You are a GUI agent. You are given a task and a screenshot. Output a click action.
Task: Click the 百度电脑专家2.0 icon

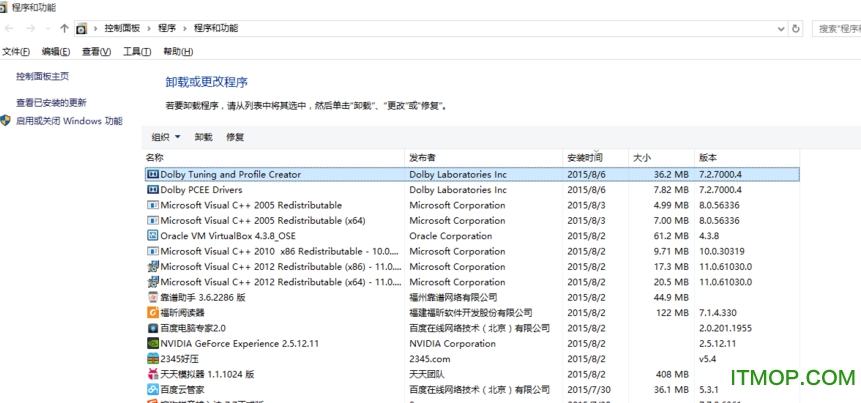153,328
